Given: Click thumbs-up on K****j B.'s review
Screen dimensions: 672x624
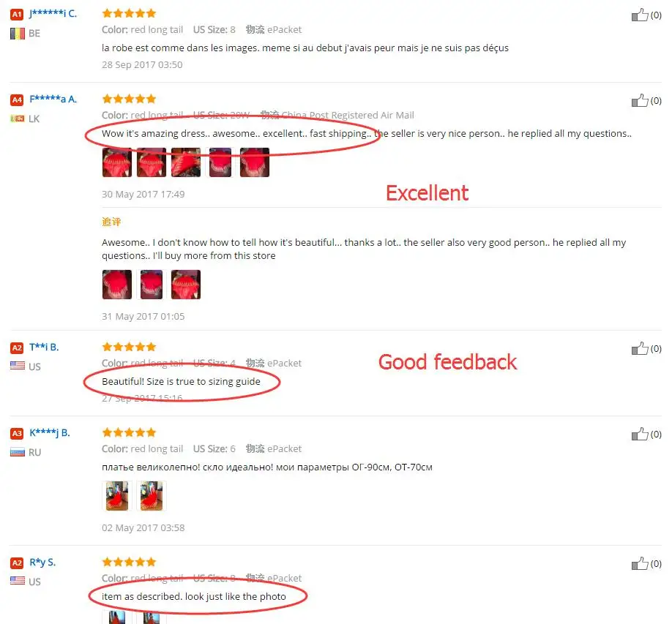Looking at the screenshot, I should pyautogui.click(x=640, y=435).
